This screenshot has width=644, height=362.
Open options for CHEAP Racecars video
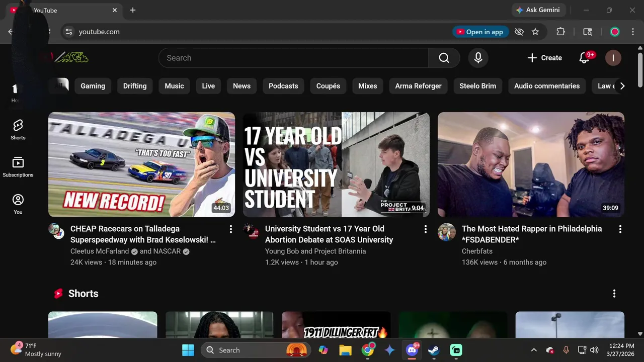(231, 229)
